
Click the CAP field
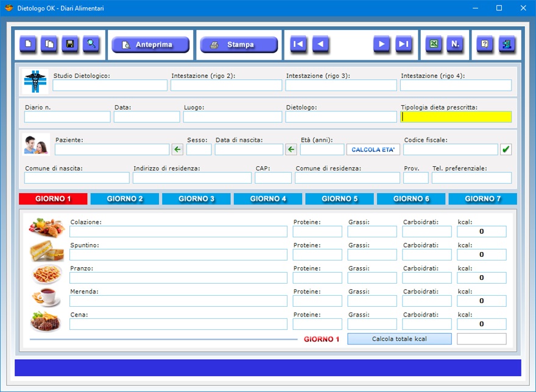[x=273, y=178]
